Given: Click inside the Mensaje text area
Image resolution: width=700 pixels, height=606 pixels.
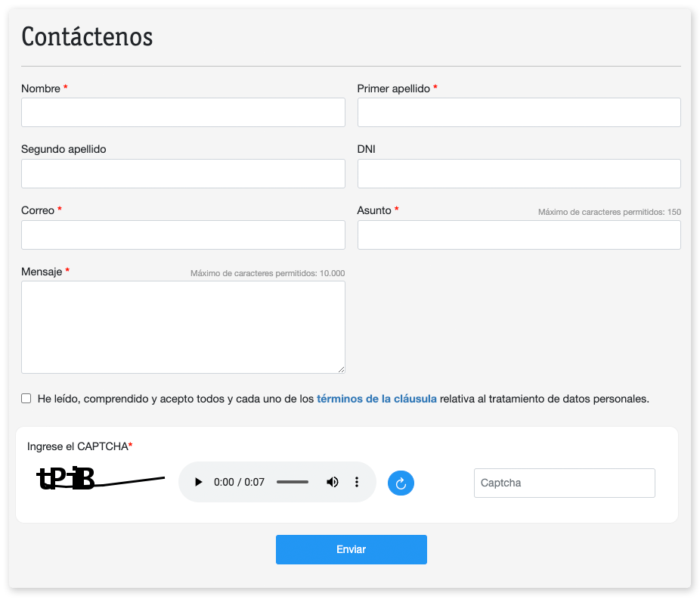Looking at the screenshot, I should [x=183, y=327].
